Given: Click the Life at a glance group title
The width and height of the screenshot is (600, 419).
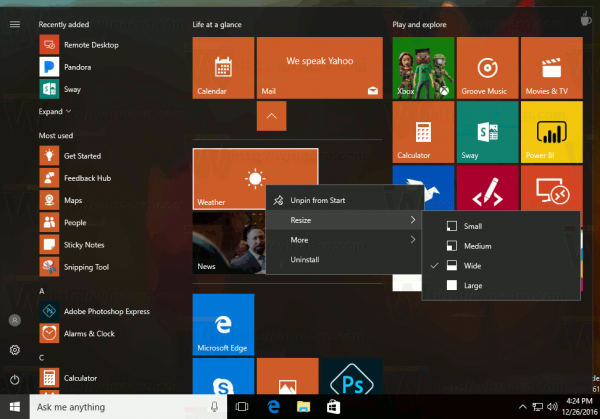Looking at the screenshot, I should (x=217, y=24).
